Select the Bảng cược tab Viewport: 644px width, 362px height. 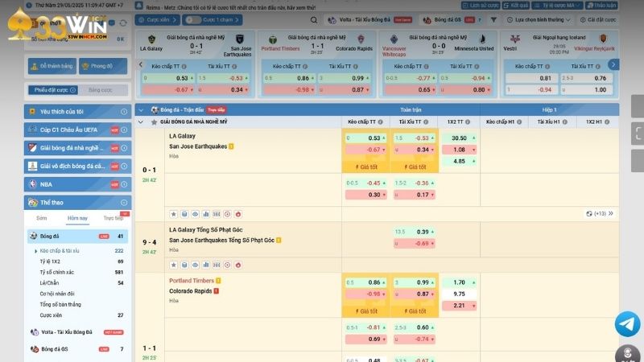point(101,90)
